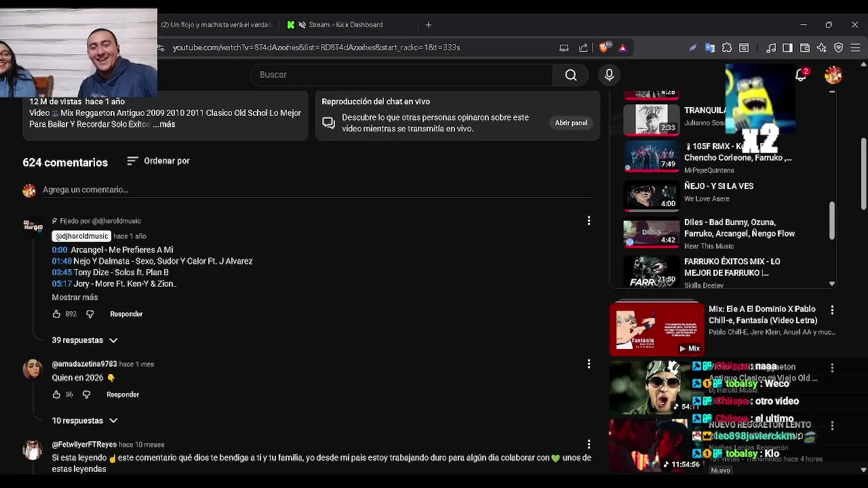Viewport: 868px width, 488px height.
Task: Dislike the 'Quien en 2026' comment
Action: 86,394
